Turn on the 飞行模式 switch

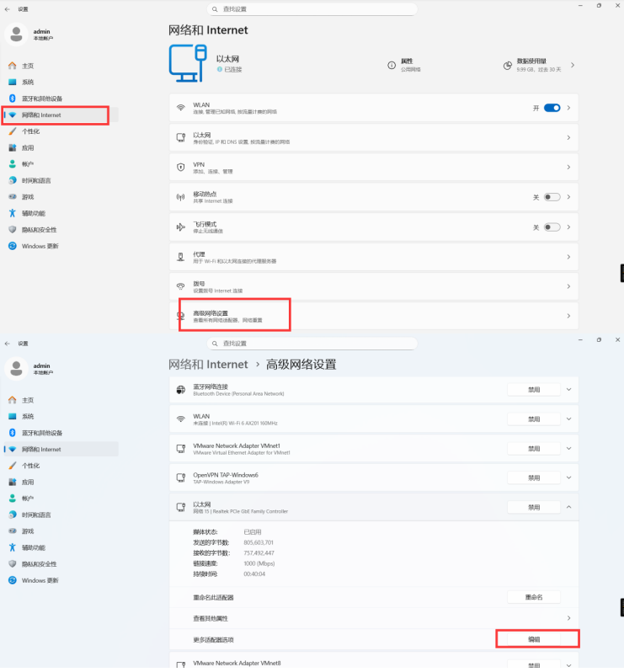point(552,227)
